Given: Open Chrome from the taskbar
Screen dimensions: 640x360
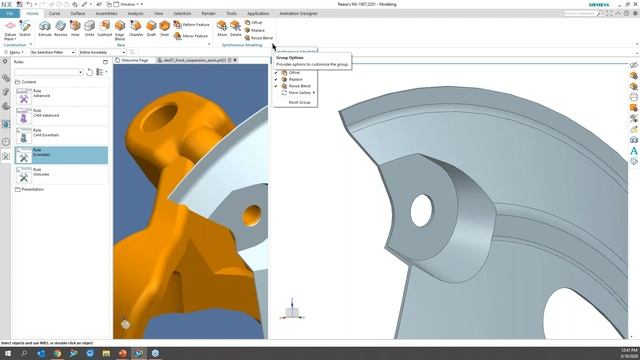Looking at the screenshot, I should pos(57,353).
